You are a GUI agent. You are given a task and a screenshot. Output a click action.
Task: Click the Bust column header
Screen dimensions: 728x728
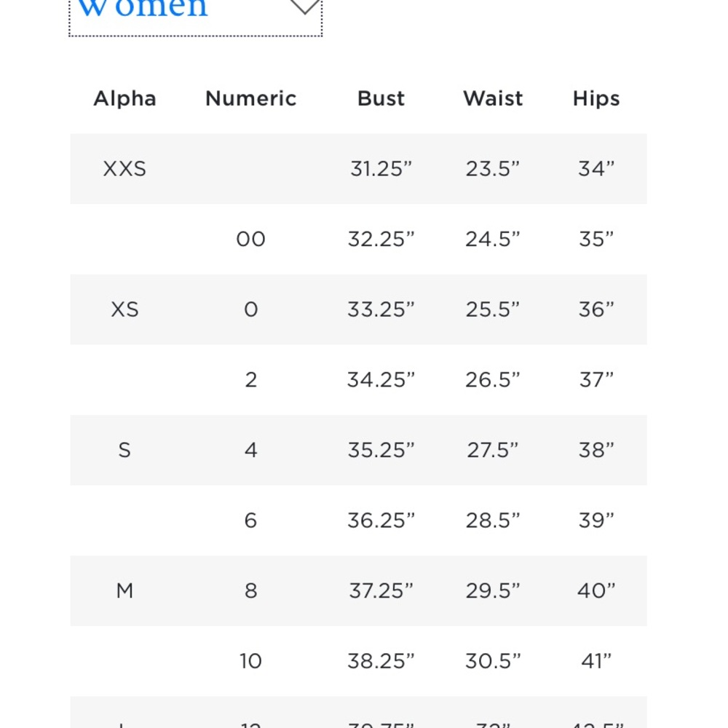click(381, 98)
